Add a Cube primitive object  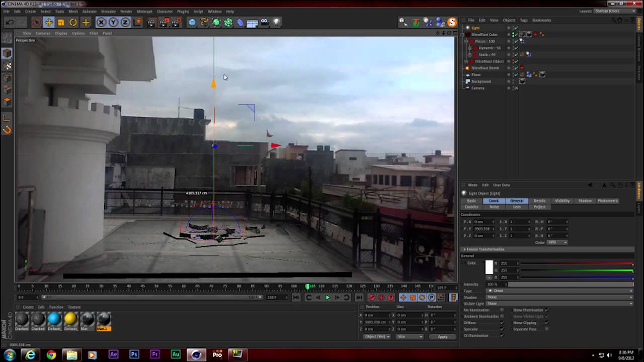192,22
